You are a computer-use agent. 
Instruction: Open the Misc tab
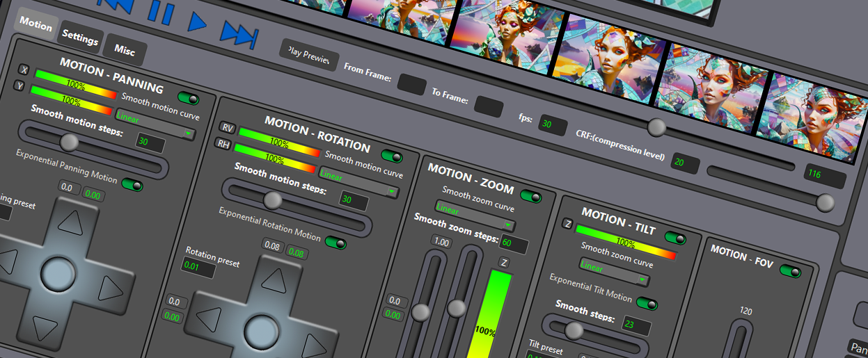(125, 51)
